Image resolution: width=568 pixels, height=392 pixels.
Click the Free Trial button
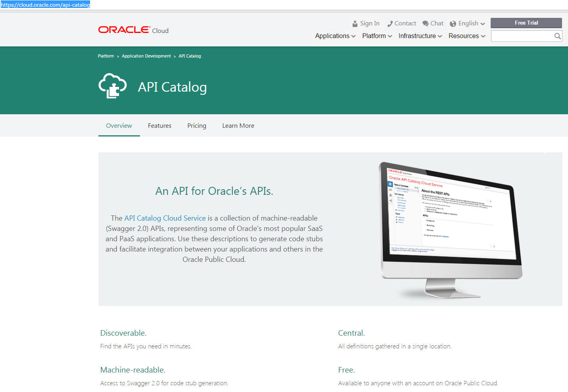526,23
